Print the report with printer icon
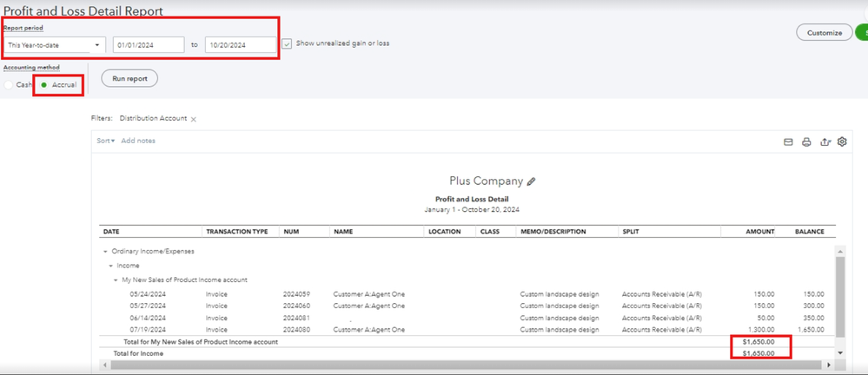Viewport: 868px width, 375px height. click(806, 142)
